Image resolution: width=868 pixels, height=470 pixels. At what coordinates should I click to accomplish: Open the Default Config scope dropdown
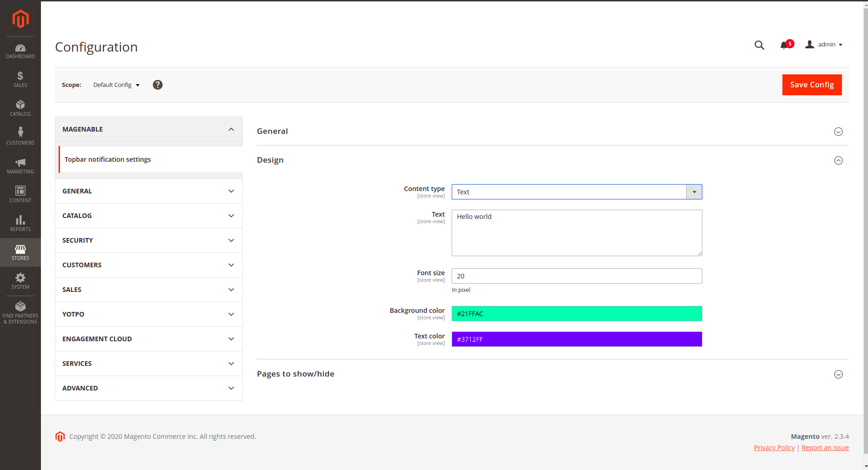point(116,85)
